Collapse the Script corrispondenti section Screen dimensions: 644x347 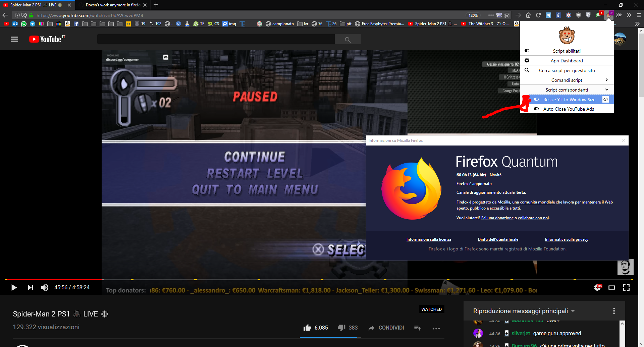tap(567, 90)
